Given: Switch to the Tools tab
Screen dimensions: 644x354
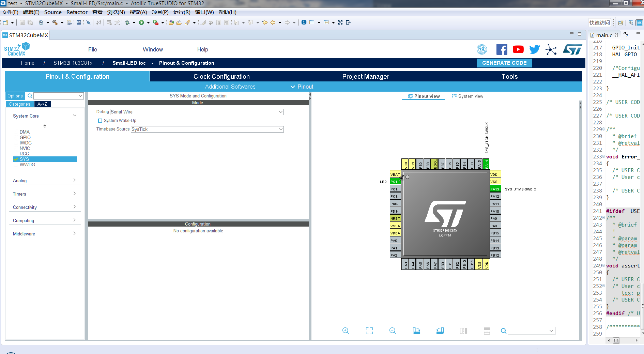Looking at the screenshot, I should pos(510,76).
